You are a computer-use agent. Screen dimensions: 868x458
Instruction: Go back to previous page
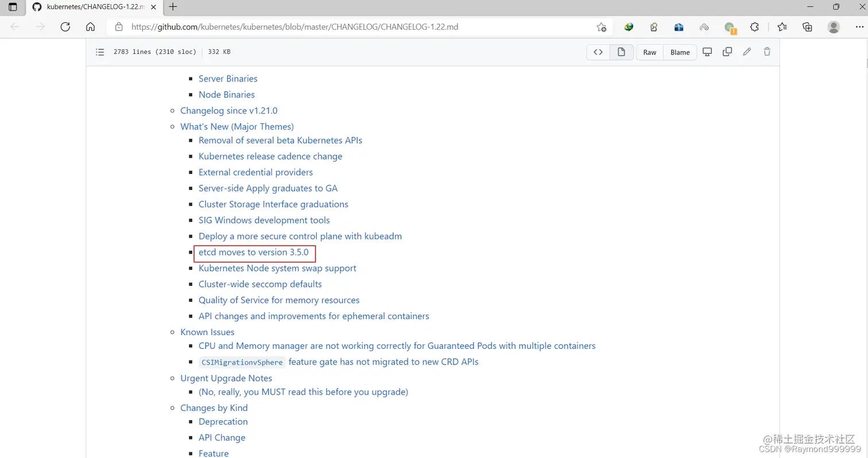(15, 26)
